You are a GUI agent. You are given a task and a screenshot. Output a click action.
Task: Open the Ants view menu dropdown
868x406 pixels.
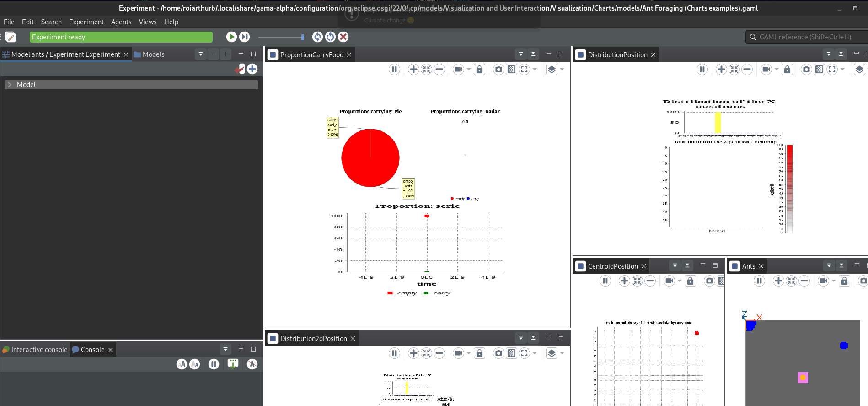(x=829, y=265)
